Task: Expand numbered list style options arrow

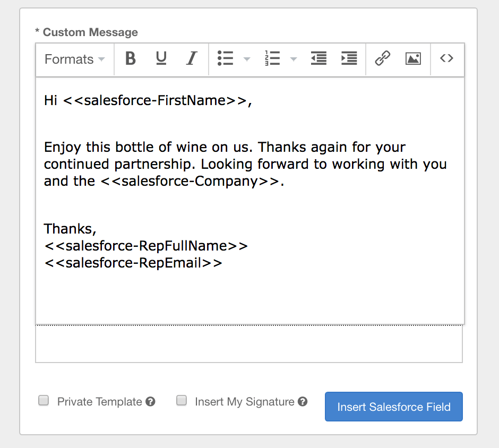Action: [294, 59]
